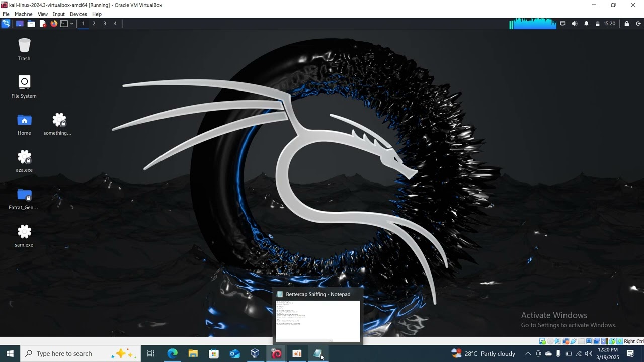644x362 pixels.
Task: Open File Explorer from taskbar
Action: point(193,353)
